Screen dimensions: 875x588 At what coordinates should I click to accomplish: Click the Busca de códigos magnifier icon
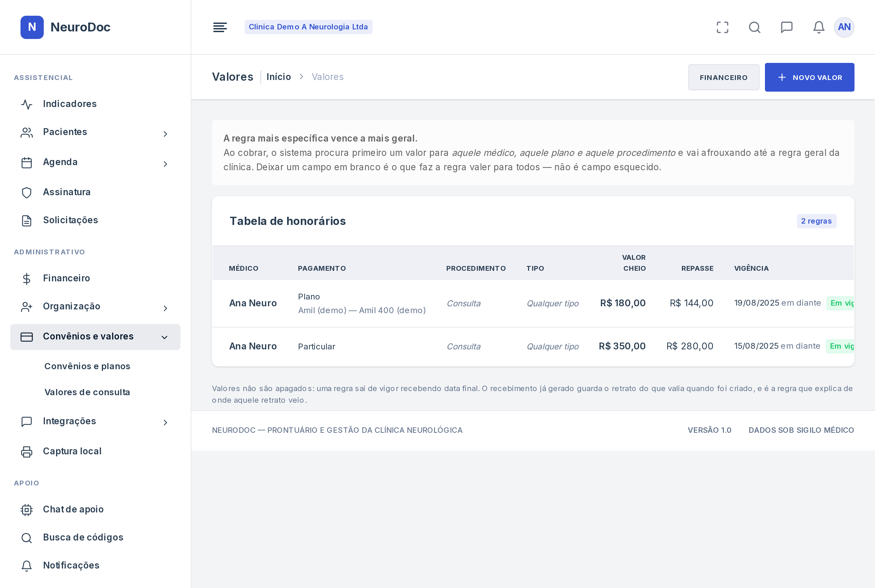tap(27, 538)
